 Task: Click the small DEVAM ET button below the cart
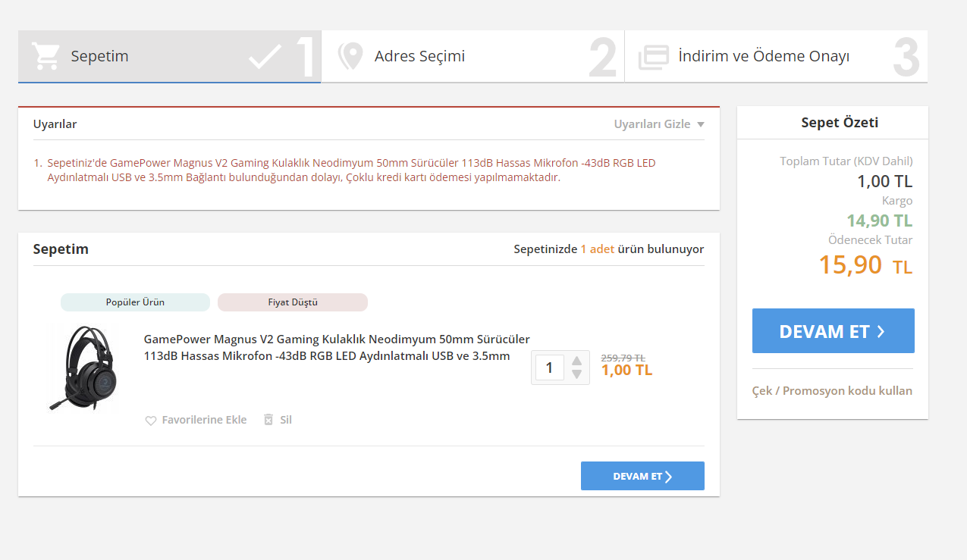pos(642,476)
